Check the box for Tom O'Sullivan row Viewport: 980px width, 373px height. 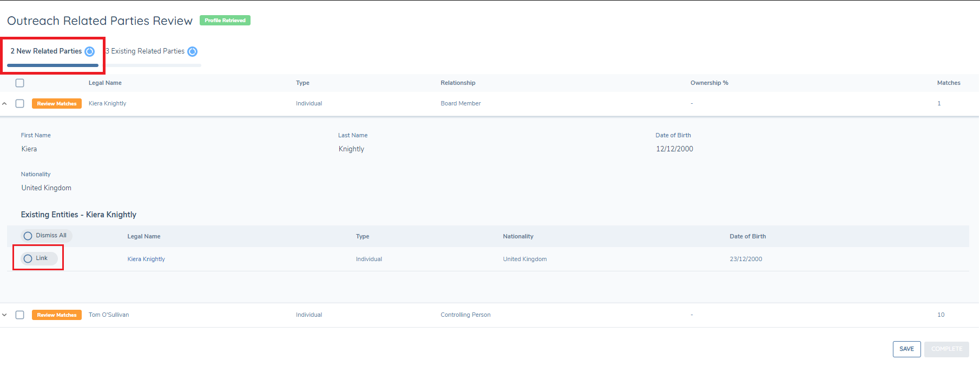[20, 315]
